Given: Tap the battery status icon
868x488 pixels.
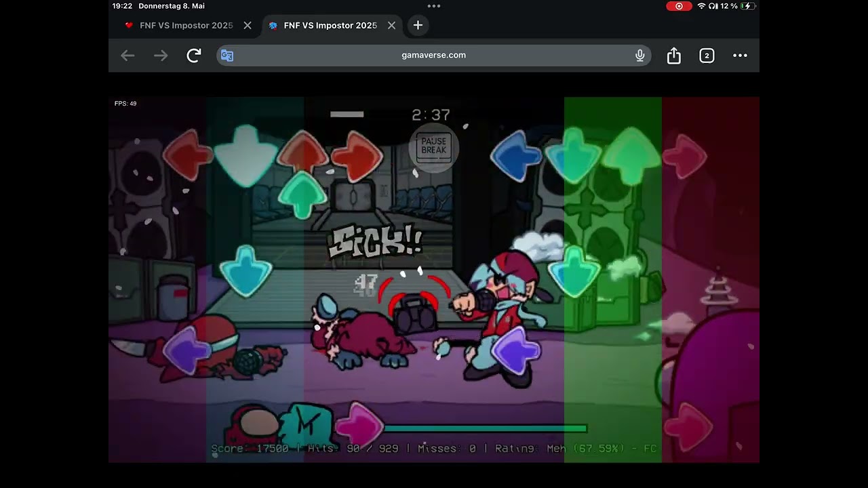Looking at the screenshot, I should 749,6.
